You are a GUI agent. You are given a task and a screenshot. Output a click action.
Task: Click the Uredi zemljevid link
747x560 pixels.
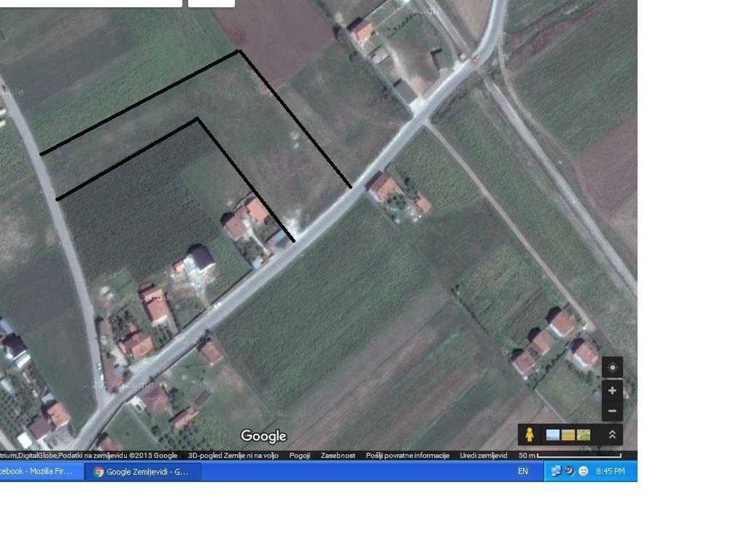point(483,456)
